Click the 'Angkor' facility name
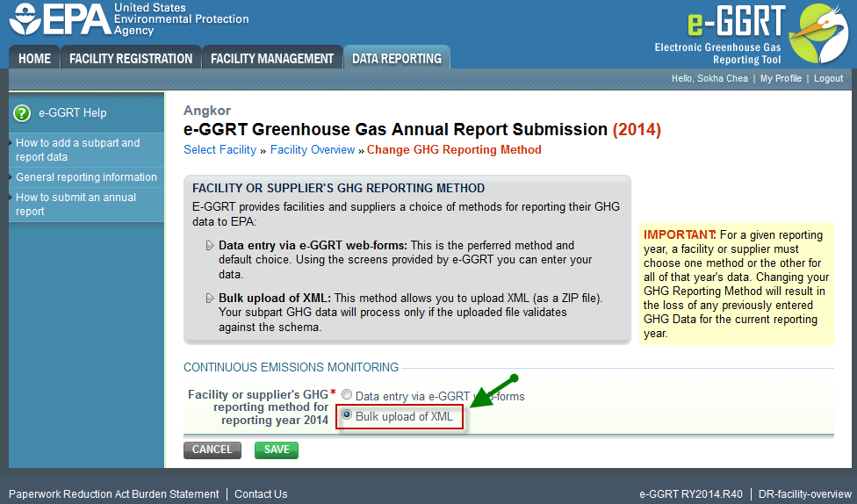 207,111
